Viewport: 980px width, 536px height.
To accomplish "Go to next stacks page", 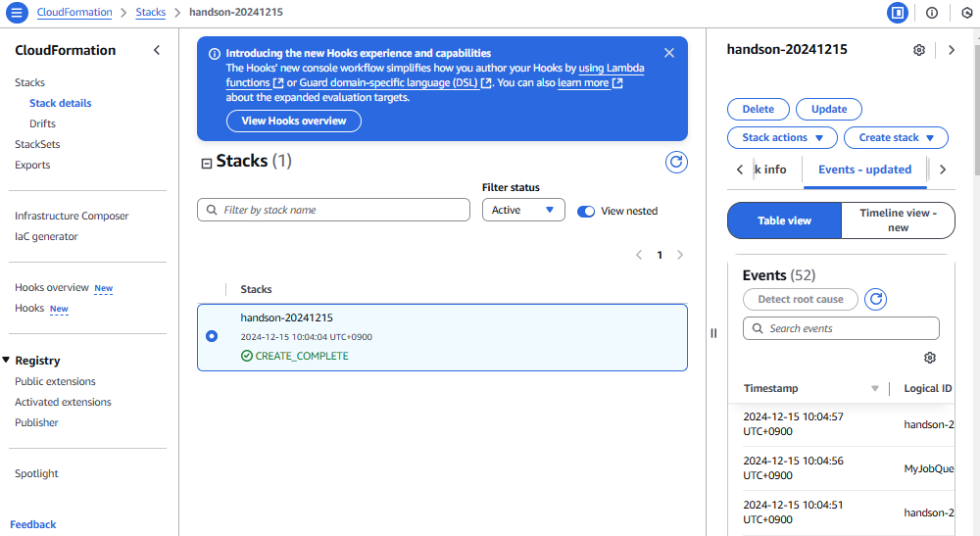I will tap(680, 255).
